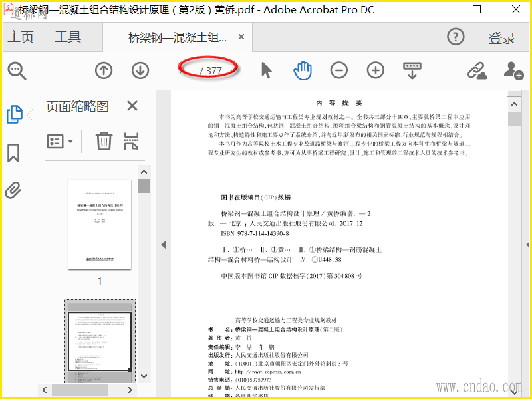The width and height of the screenshot is (532, 399).
Task: Switch to the 主页 tab
Action: pos(21,37)
